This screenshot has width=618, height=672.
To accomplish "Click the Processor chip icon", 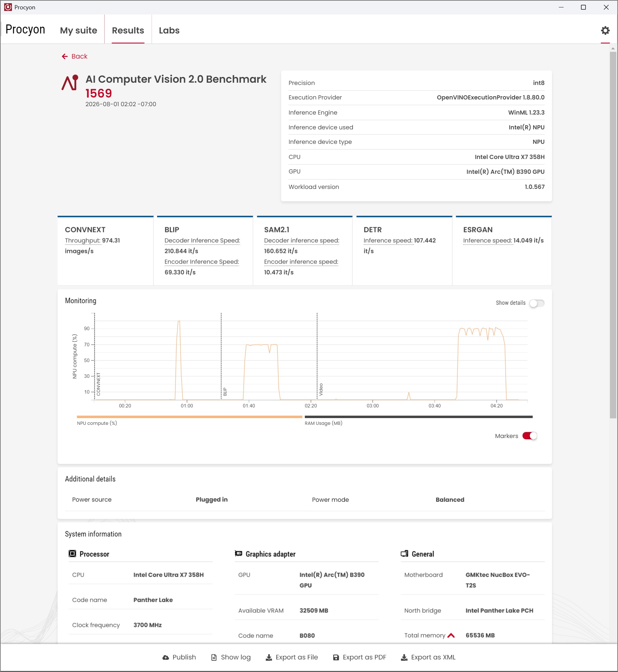I will point(72,554).
